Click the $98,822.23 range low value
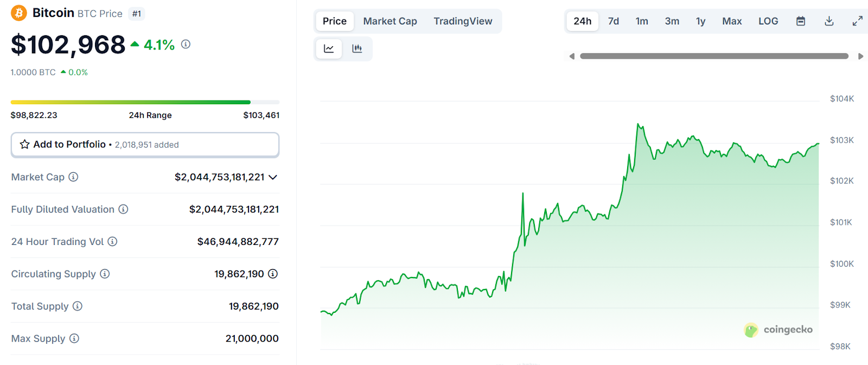This screenshot has width=868, height=365. [x=34, y=115]
